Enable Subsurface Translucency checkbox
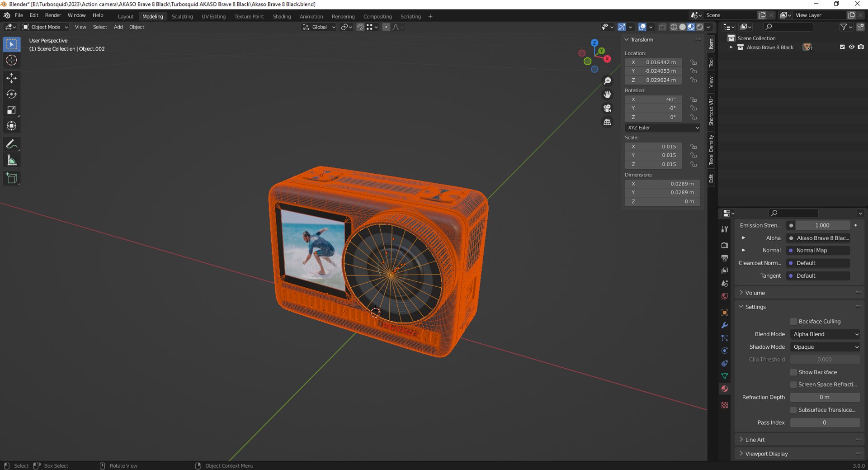Viewport: 868px width, 470px height. (793, 410)
